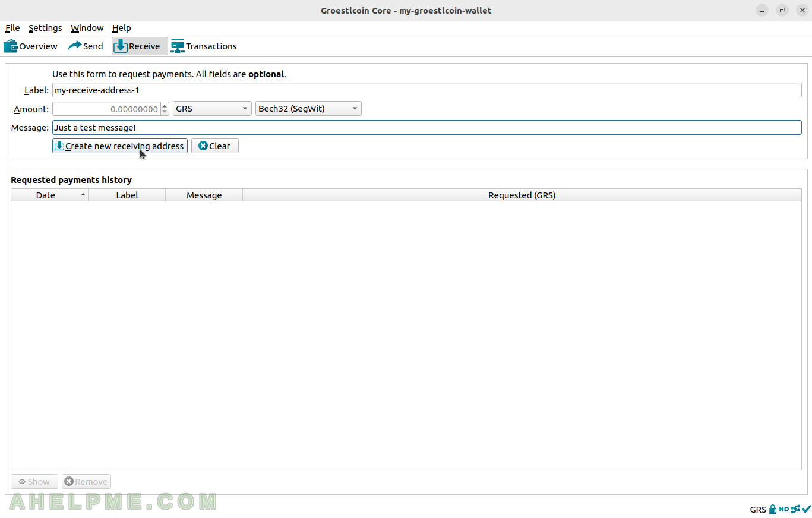Viewport: 812px width, 518px height.
Task: Click the wallet encryption padlock icon
Action: (773, 509)
